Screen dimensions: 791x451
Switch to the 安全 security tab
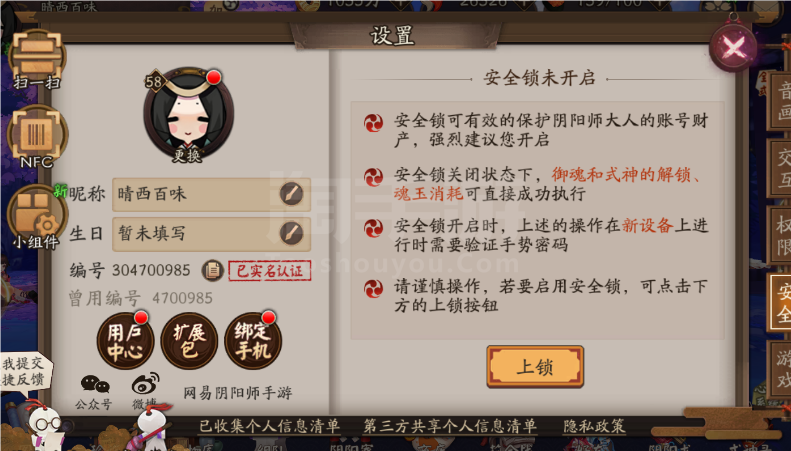(779, 303)
